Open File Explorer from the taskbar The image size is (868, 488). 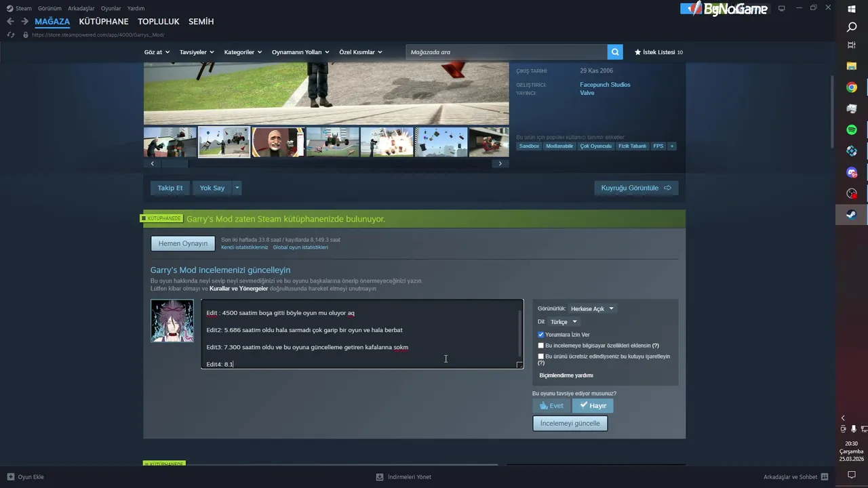(852, 66)
